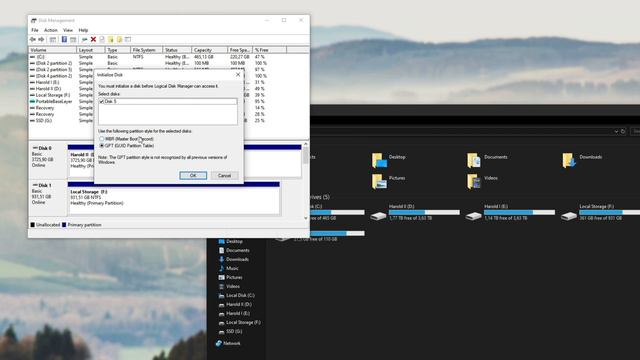
Task: Open the Help menu in Disk Management
Action: point(83,30)
